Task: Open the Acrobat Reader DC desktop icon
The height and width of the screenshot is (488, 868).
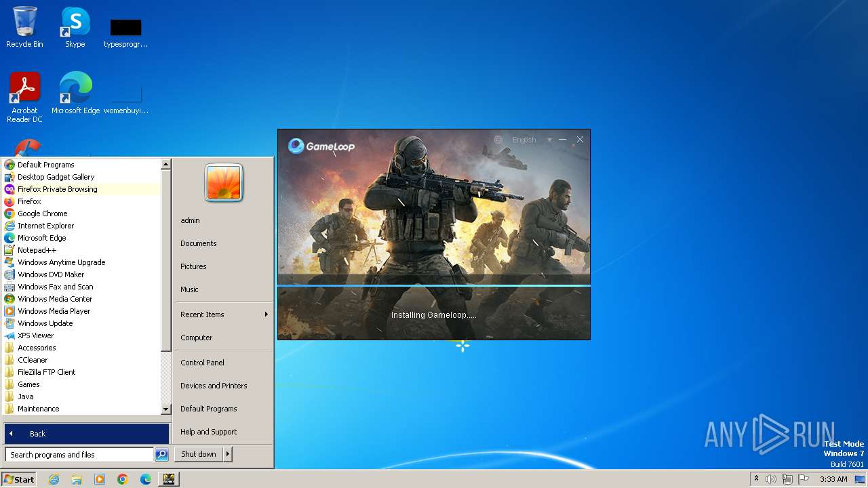Action: coord(24,97)
